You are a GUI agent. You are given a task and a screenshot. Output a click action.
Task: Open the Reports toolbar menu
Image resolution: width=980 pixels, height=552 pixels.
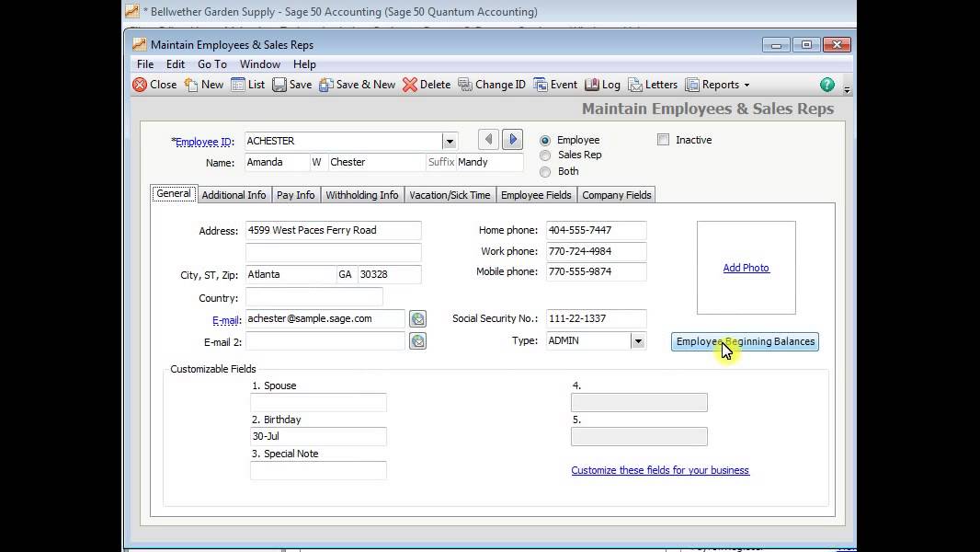tap(717, 85)
